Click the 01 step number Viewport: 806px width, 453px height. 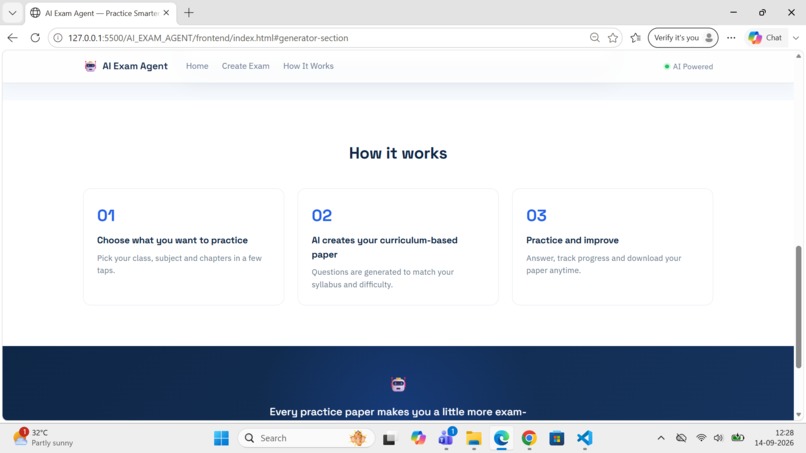click(x=106, y=215)
